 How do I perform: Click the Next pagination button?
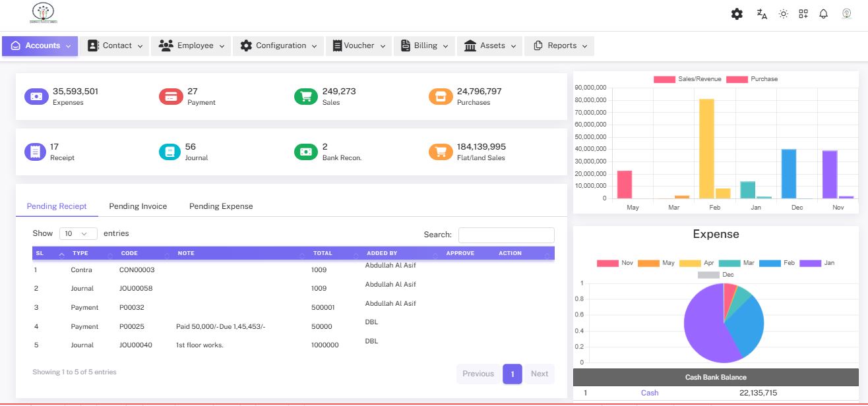click(x=539, y=374)
